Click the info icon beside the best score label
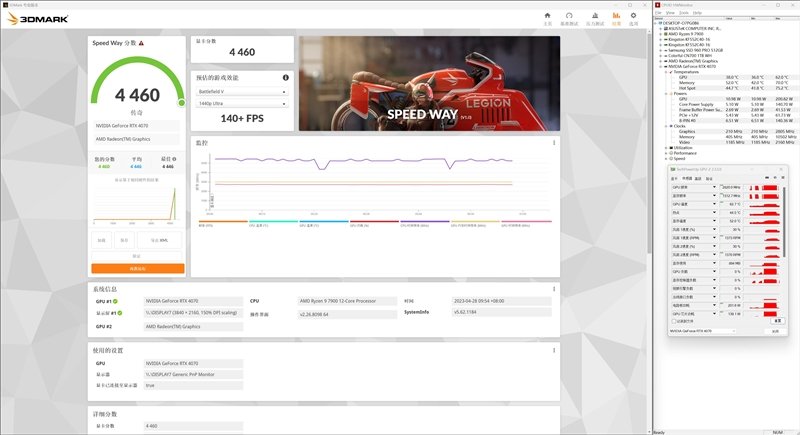Viewport: 800px width, 435px height. click(174, 159)
